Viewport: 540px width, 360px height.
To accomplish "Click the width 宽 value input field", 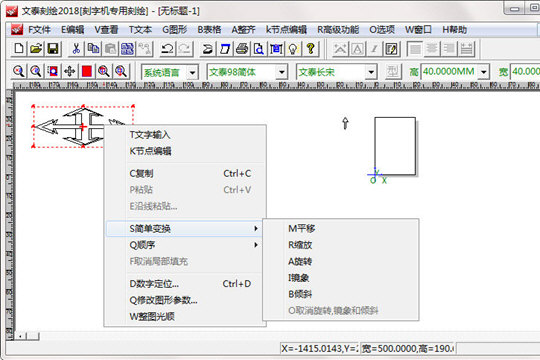I will (525, 72).
